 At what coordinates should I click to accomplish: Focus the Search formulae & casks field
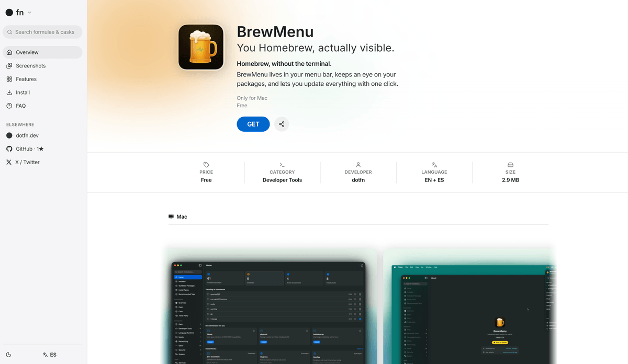tap(42, 32)
